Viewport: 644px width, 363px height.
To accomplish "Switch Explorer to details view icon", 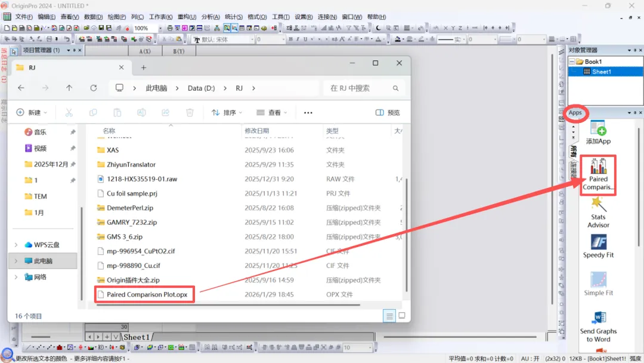I will 389,316.
